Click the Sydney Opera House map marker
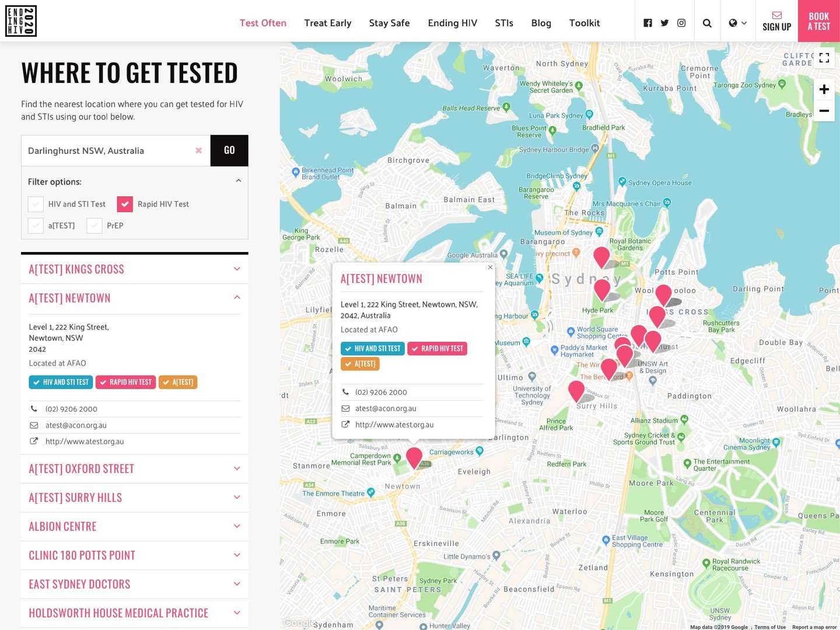 click(622, 182)
